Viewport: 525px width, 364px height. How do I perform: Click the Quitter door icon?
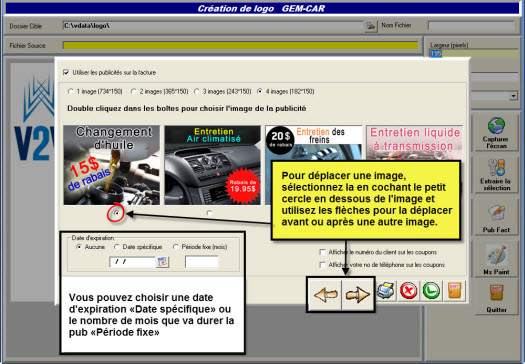[497, 292]
